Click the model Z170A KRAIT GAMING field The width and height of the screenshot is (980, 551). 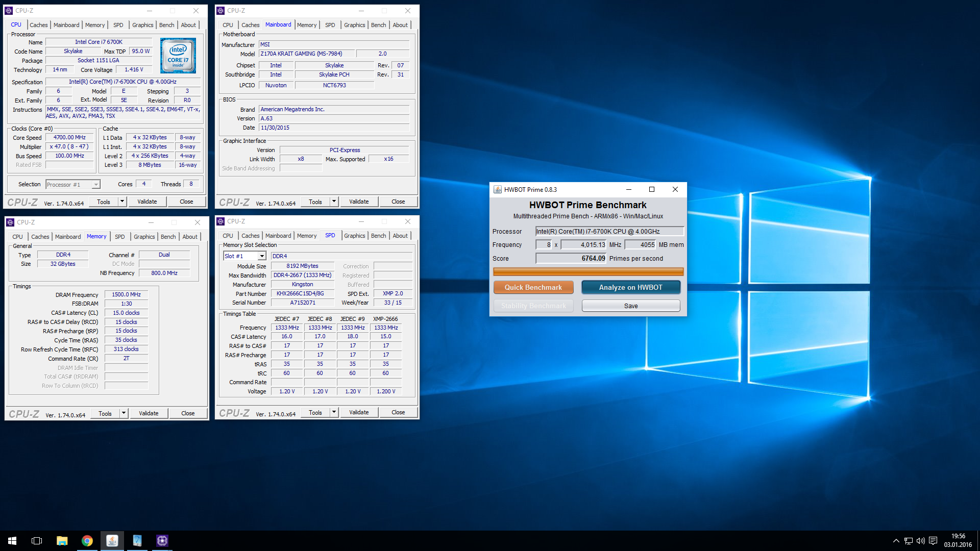coord(306,54)
